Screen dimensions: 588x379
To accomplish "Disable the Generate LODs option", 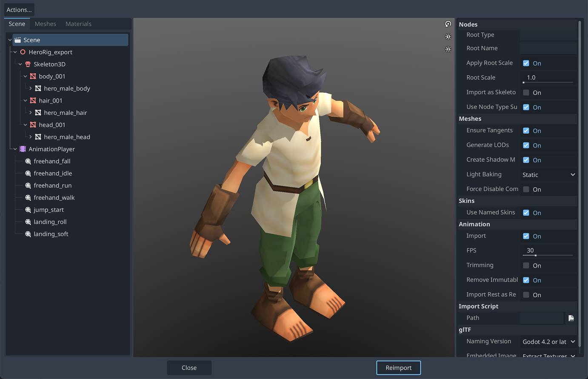I will pos(526,145).
